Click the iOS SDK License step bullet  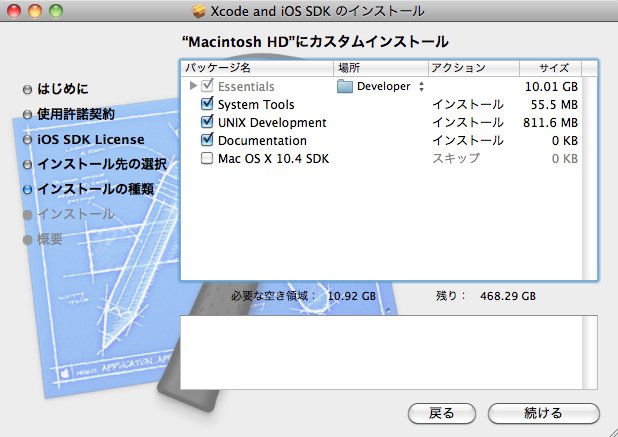(x=27, y=139)
